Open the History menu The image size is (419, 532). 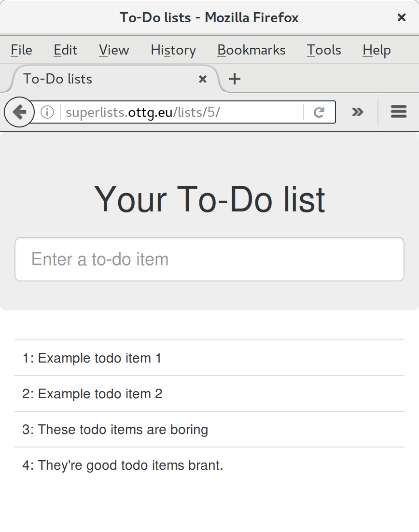pyautogui.click(x=173, y=50)
